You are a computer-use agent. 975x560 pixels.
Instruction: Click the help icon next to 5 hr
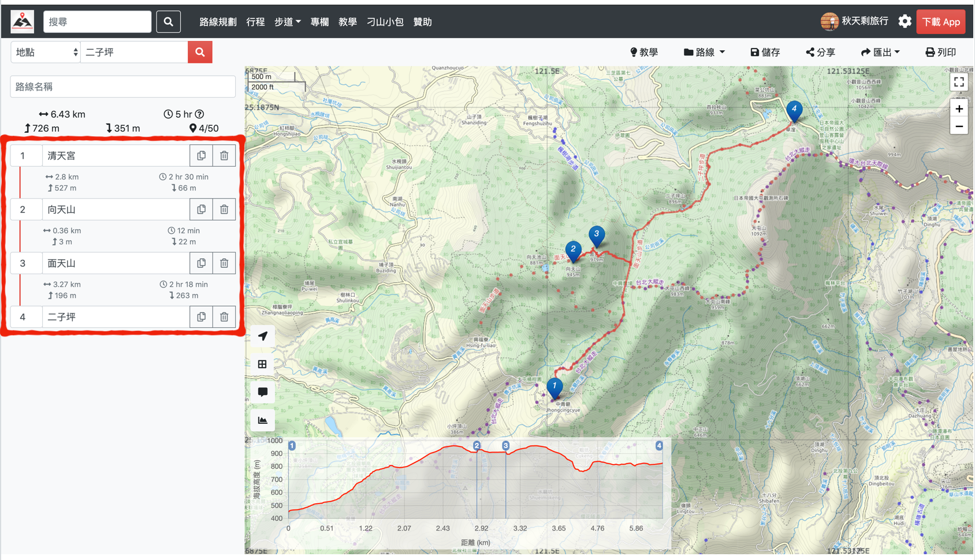(199, 114)
